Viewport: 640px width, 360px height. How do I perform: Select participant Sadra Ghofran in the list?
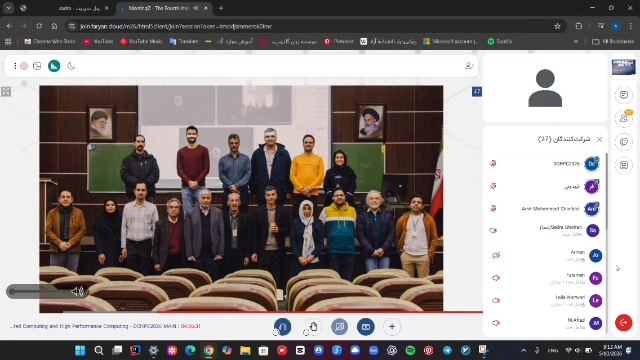(x=546, y=231)
